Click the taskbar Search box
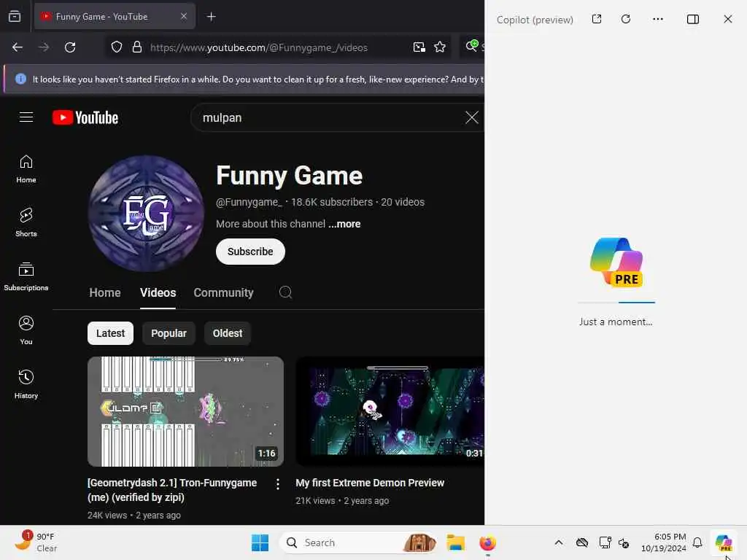The height and width of the screenshot is (560, 747). (359, 542)
